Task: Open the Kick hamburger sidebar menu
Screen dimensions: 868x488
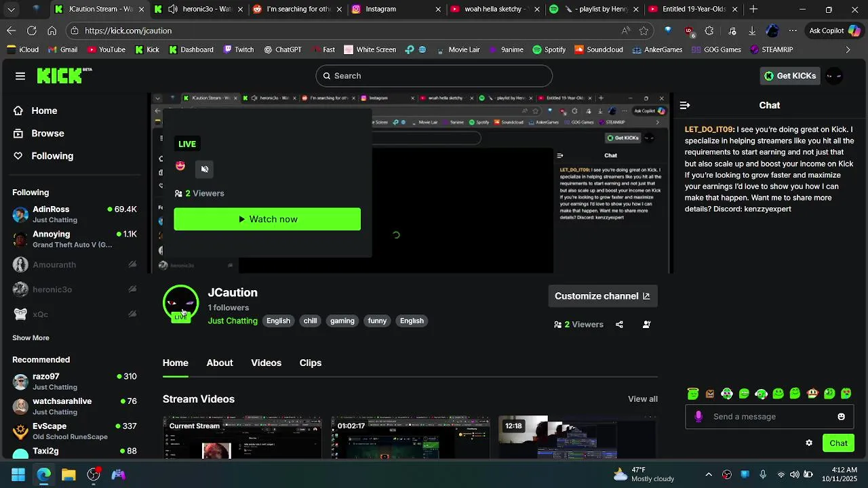Action: 20,76
